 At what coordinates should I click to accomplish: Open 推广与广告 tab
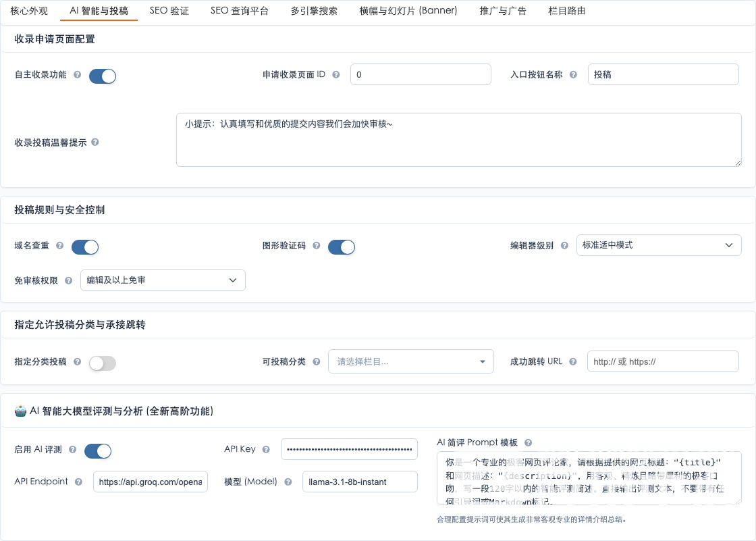[x=503, y=11]
